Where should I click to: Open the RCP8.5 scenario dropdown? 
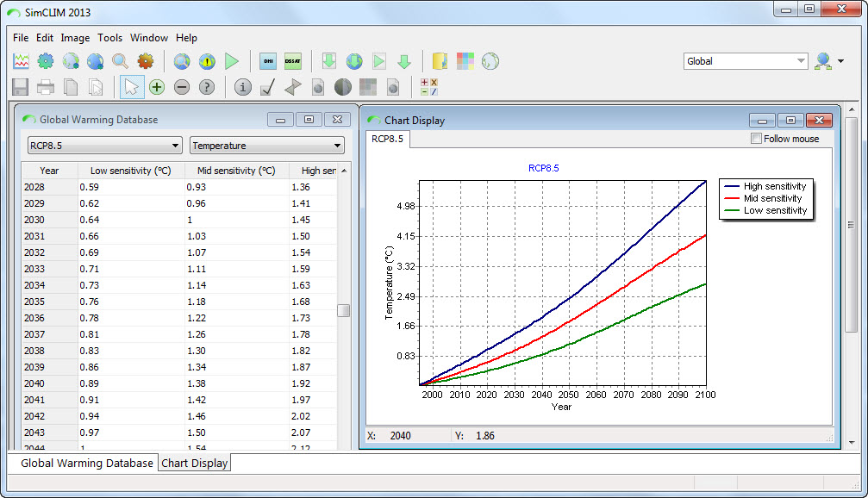(104, 146)
